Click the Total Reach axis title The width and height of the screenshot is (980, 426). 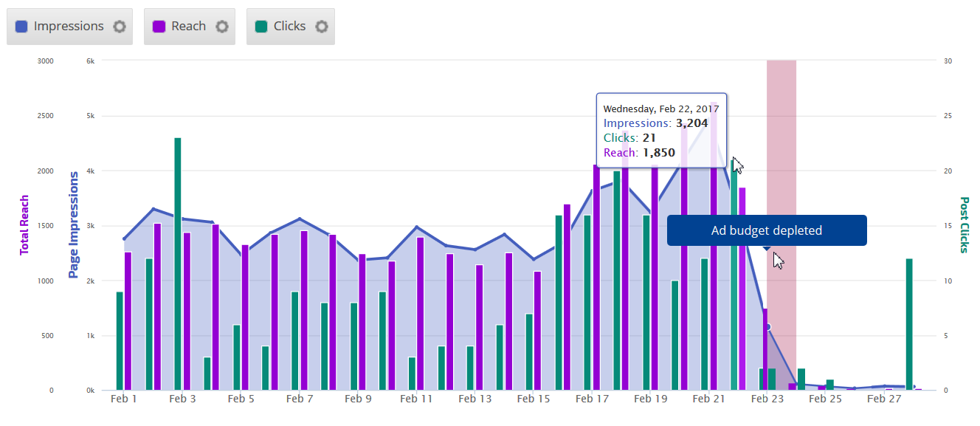tap(24, 224)
